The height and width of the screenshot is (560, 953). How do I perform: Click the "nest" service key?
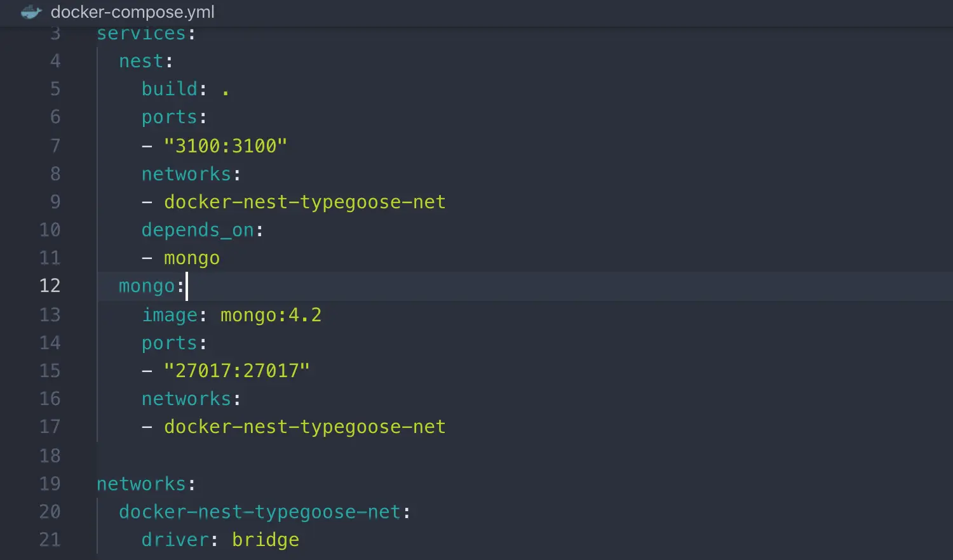pos(141,61)
